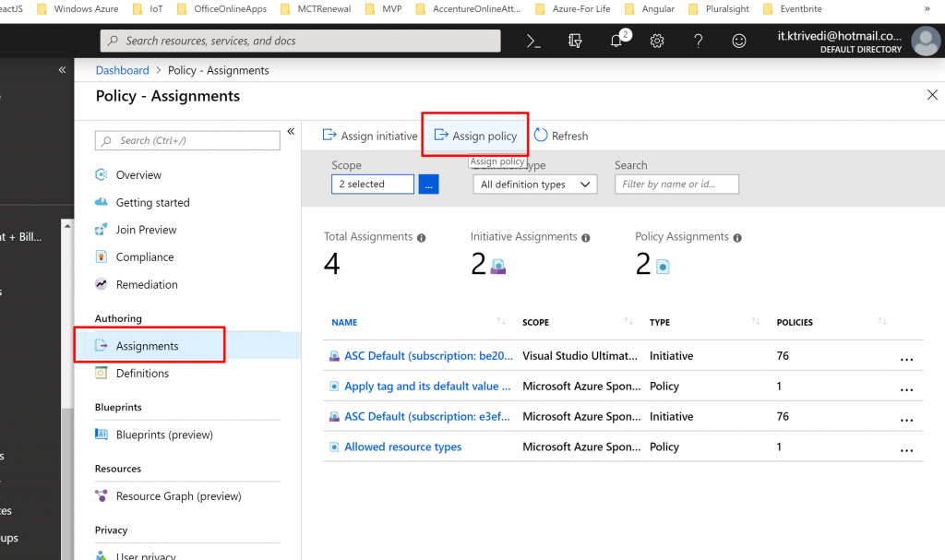Open the directory and subscription filter icon
The image size is (945, 560).
pyautogui.click(x=575, y=41)
